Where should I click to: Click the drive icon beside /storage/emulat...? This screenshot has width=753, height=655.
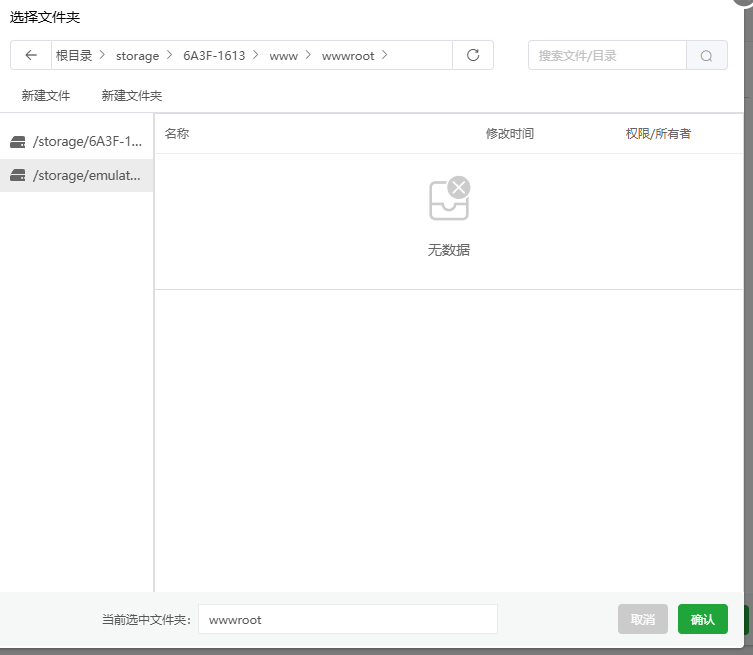(x=18, y=175)
